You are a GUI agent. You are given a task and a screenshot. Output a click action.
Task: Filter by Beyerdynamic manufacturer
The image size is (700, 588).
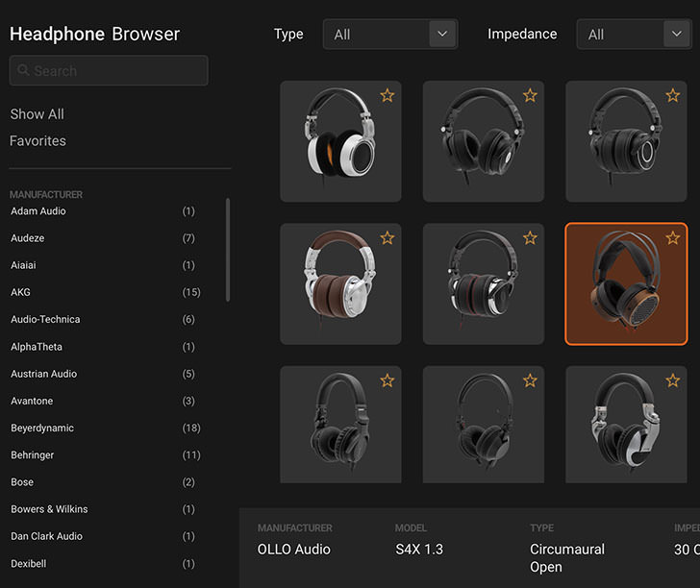pyautogui.click(x=42, y=428)
